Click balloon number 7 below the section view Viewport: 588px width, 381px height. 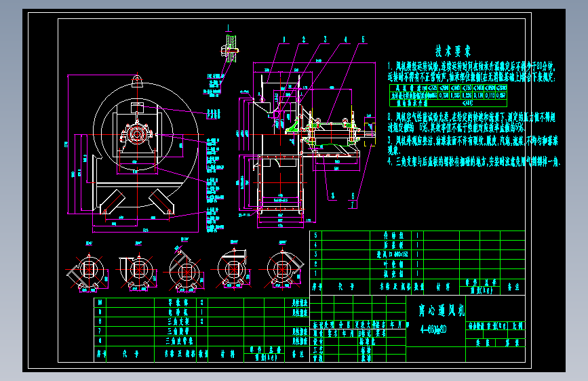(353, 205)
